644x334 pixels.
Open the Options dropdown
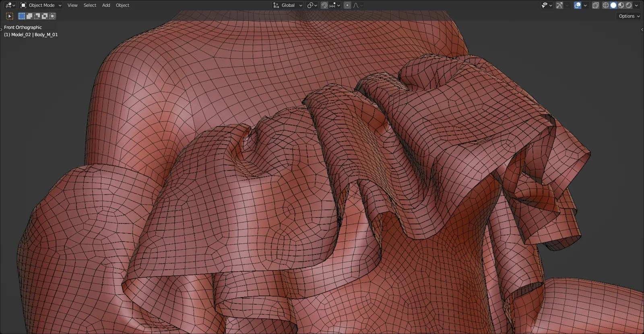[x=629, y=16]
